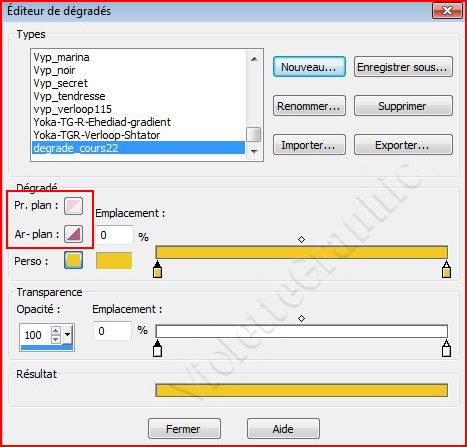Click the transparency midpoint diamond marker

(x=301, y=318)
